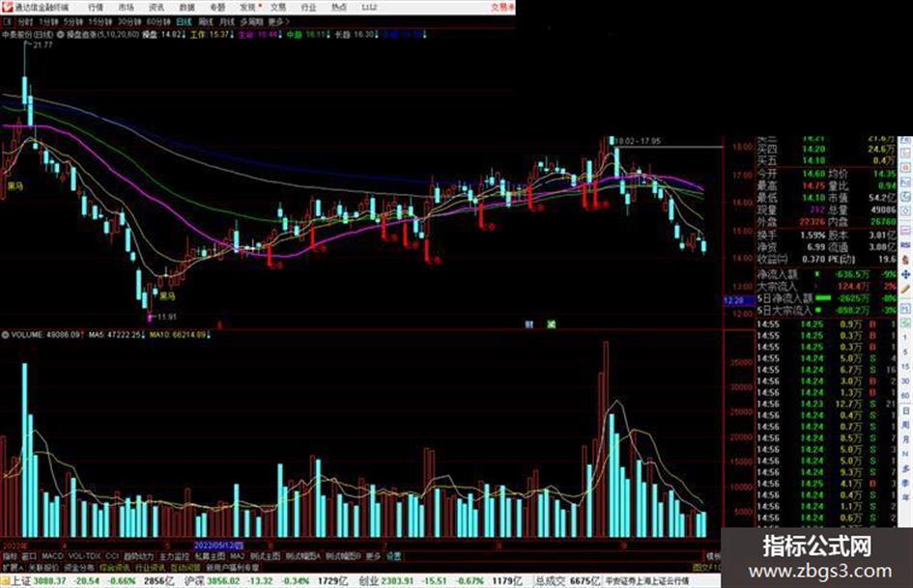Switch to 15分钟 period tab
913x588 pixels.
(x=100, y=21)
